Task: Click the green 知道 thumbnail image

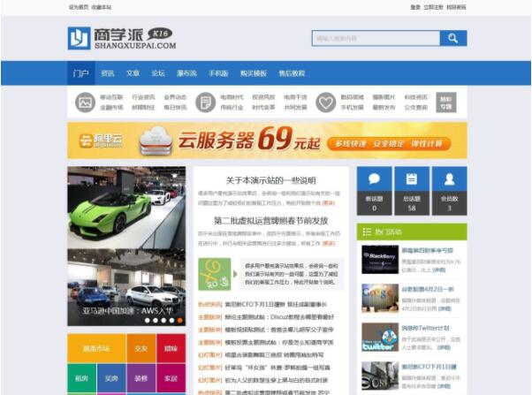Action: pyautogui.click(x=215, y=274)
